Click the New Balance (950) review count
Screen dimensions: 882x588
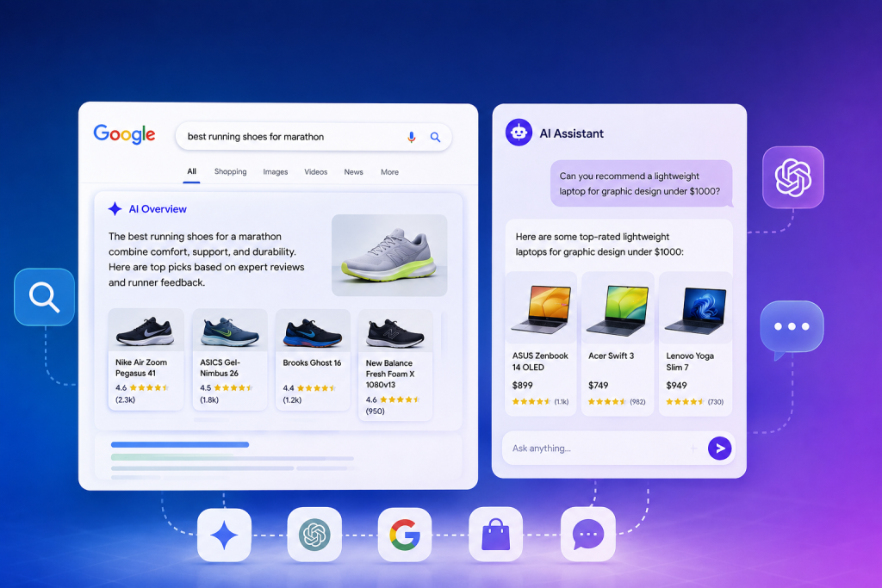[376, 411]
